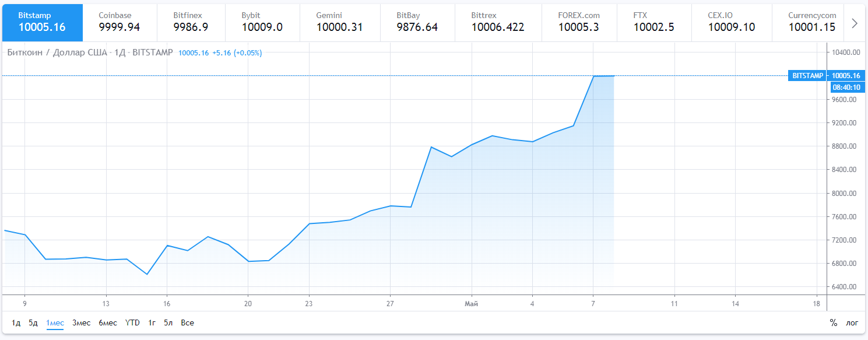Click the 08:40:10 countdown timer label
Screen dimensions: 868x340
[846, 87]
